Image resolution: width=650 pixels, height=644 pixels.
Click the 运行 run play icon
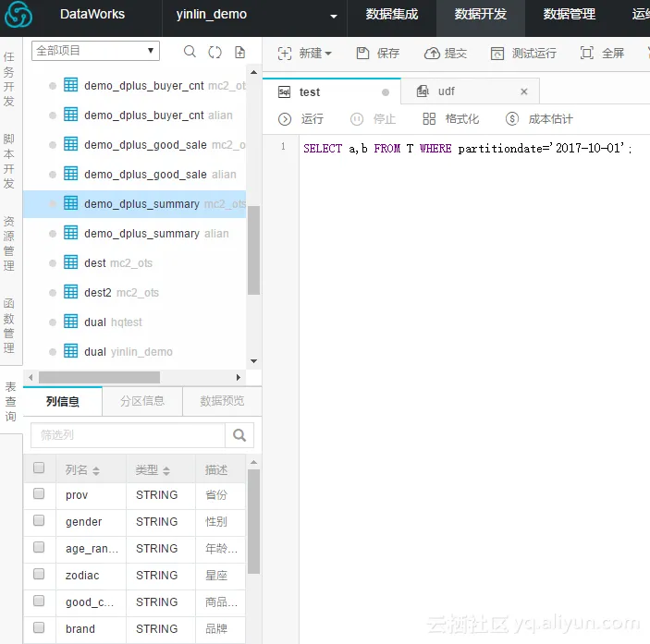[285, 119]
